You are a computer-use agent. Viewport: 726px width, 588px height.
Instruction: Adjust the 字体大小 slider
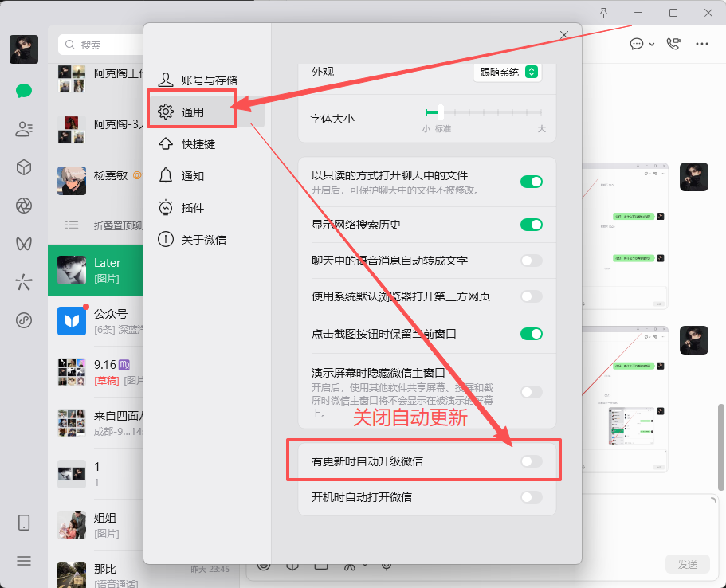pyautogui.click(x=483, y=112)
